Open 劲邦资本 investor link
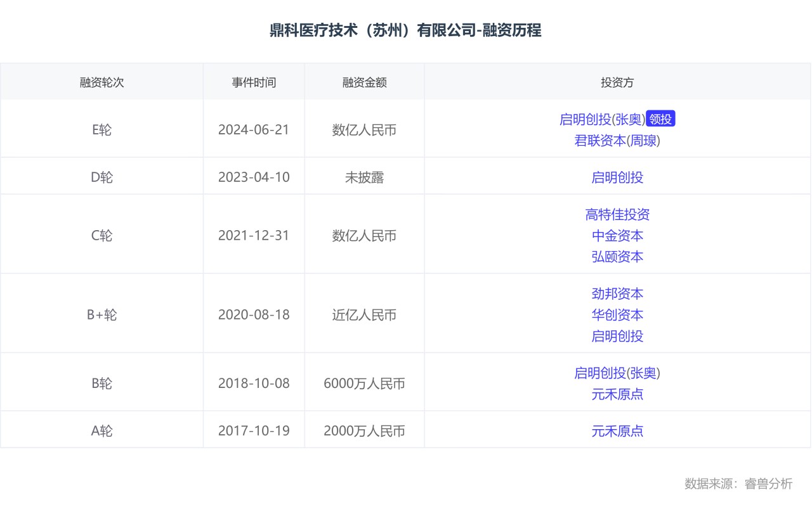The height and width of the screenshot is (516, 812). click(617, 294)
